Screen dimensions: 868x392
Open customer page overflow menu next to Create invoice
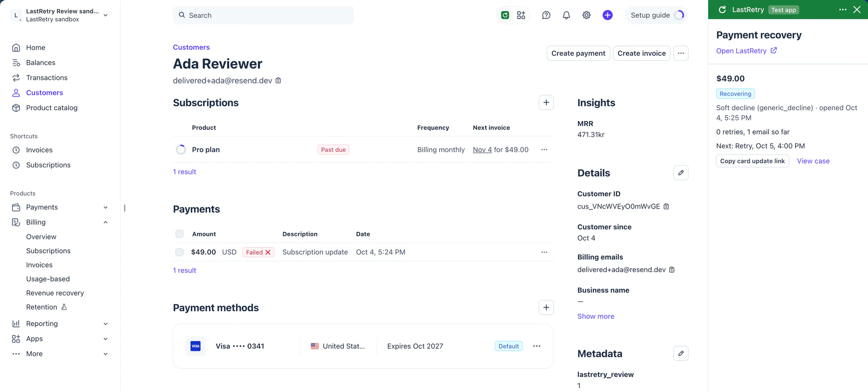[x=681, y=53]
